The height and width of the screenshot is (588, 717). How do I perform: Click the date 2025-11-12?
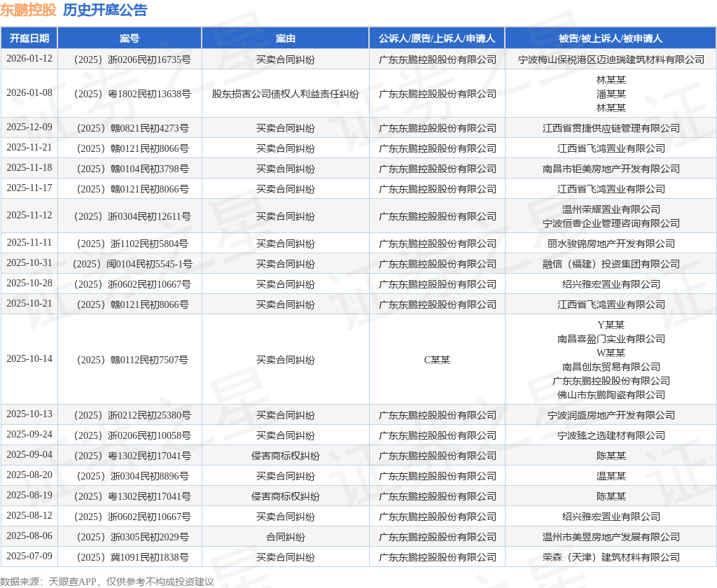coord(29,216)
